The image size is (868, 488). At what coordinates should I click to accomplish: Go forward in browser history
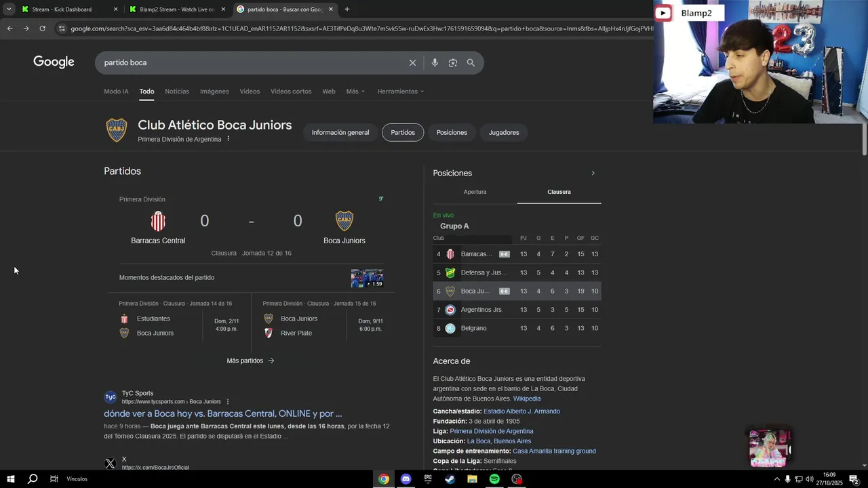click(x=26, y=28)
